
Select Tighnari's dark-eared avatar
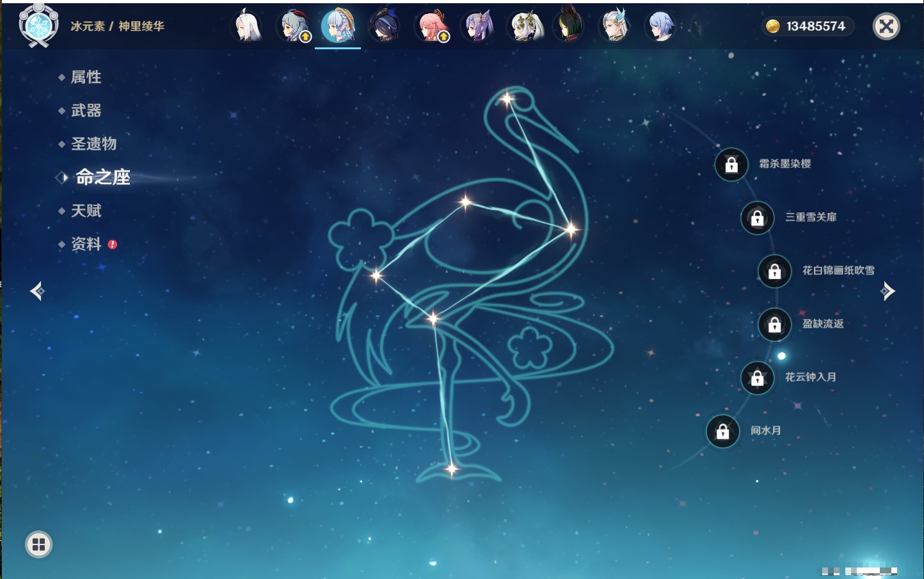tap(570, 25)
